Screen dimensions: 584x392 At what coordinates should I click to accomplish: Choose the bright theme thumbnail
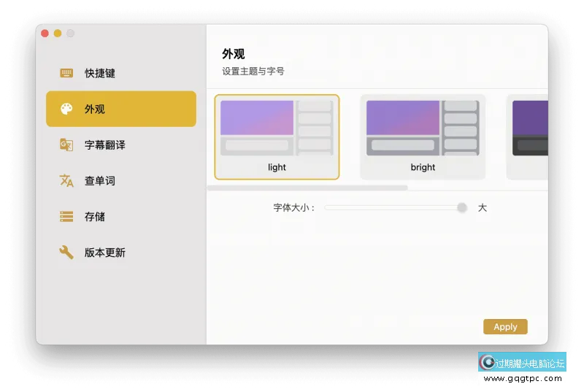423,137
